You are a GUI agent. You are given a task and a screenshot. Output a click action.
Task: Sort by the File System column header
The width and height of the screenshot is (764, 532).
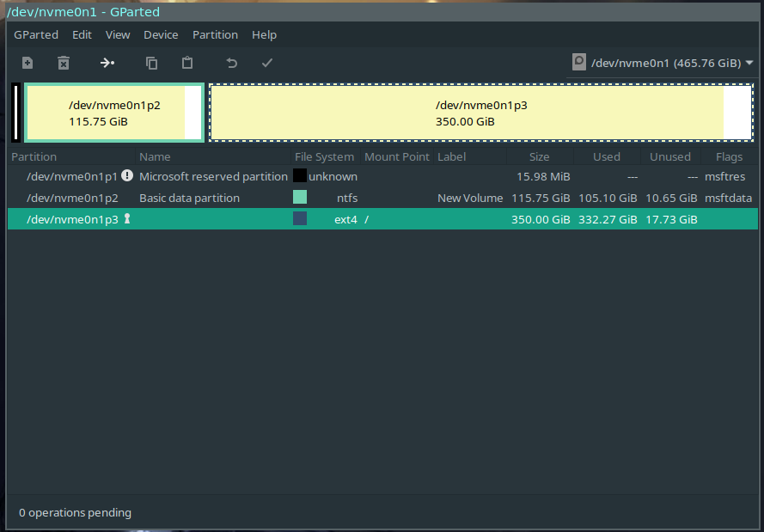(x=324, y=156)
